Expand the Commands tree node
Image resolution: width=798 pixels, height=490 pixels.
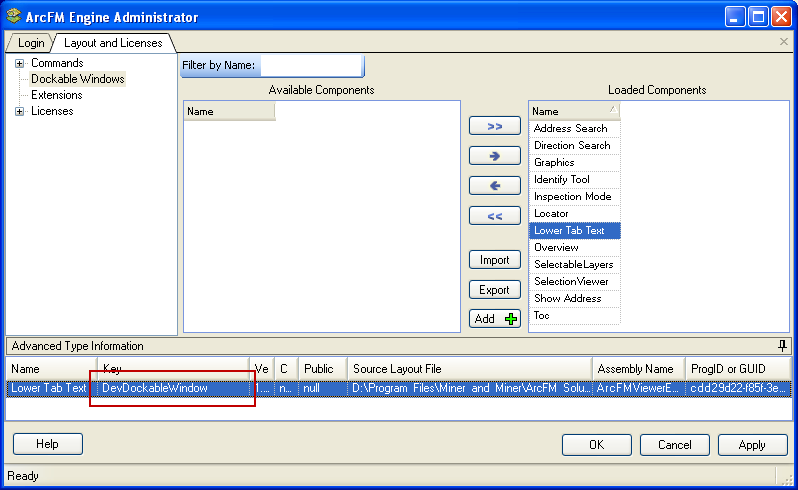pyautogui.click(x=19, y=63)
